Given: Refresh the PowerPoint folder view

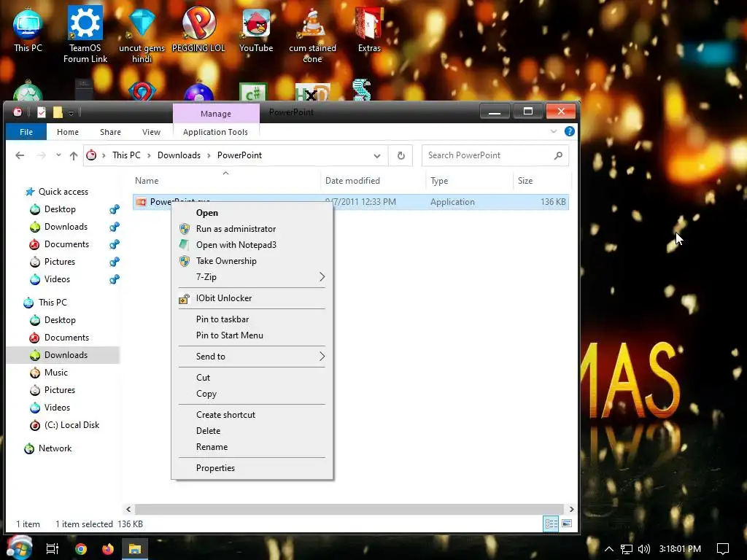Looking at the screenshot, I should 400,155.
